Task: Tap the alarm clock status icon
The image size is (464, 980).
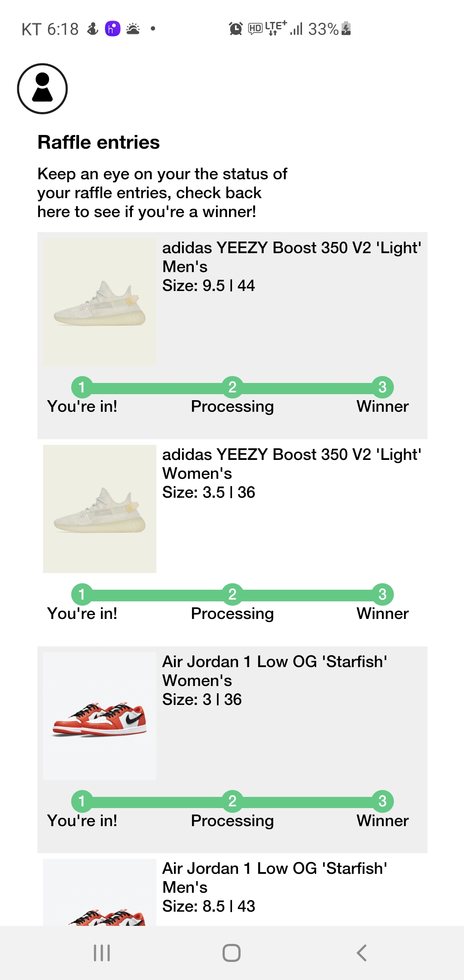Action: (x=235, y=29)
